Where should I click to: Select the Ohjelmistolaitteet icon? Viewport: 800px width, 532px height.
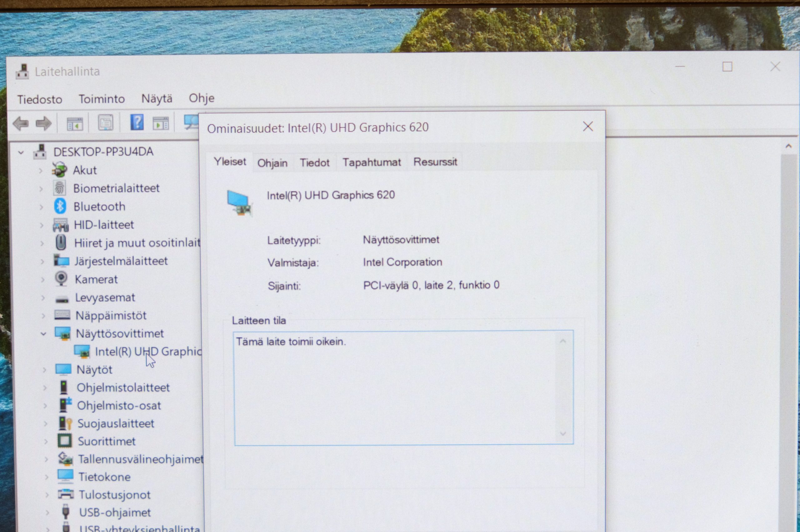coord(64,388)
